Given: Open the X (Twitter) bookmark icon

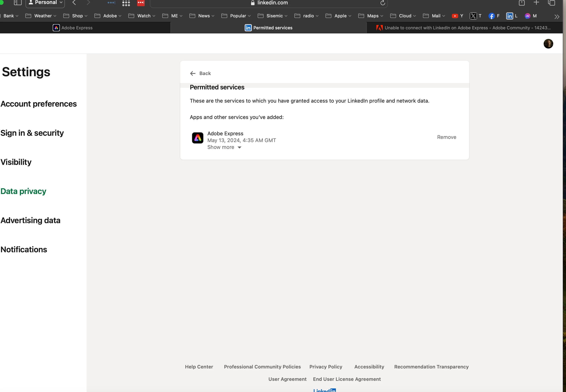Looking at the screenshot, I should pyautogui.click(x=473, y=16).
